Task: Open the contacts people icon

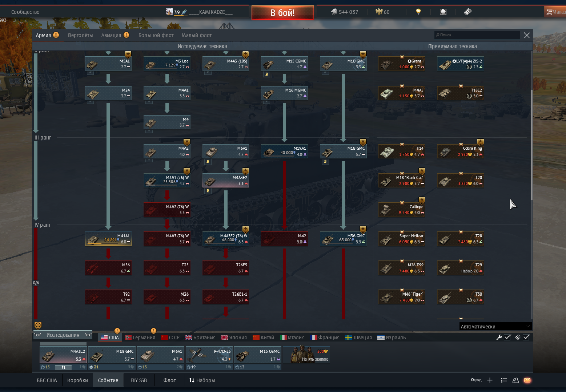Action: click(515, 380)
